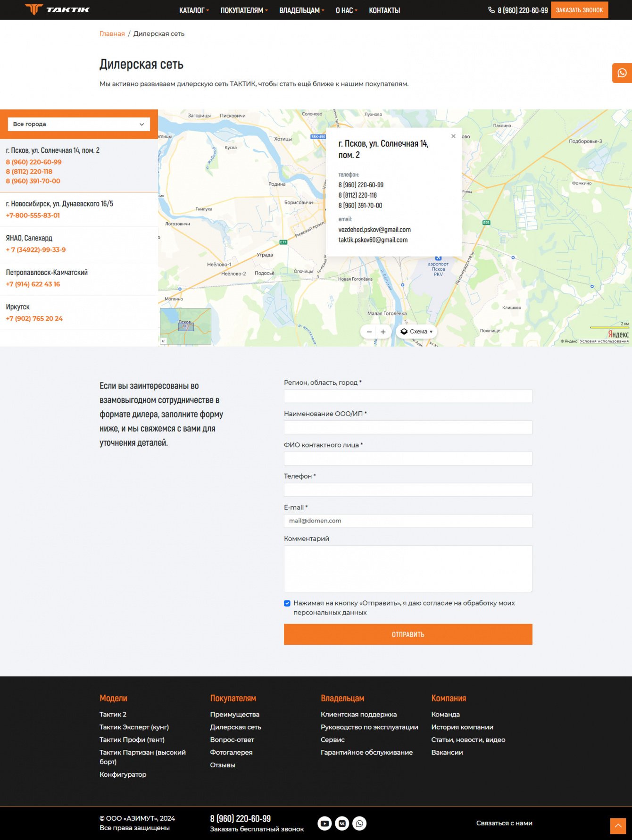
Task: Click the E-mail input field
Action: click(x=408, y=521)
